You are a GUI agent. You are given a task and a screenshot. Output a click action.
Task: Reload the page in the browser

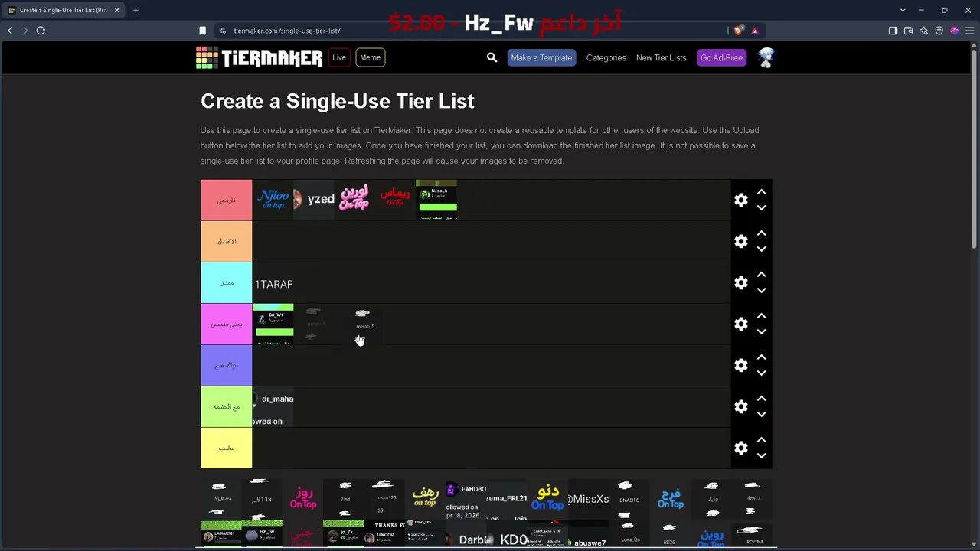pos(41,31)
